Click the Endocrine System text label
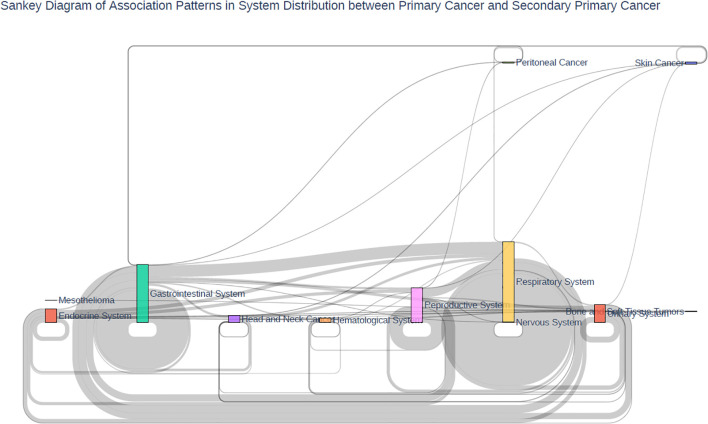Screen dimensions: 708x424 [x=95, y=316]
